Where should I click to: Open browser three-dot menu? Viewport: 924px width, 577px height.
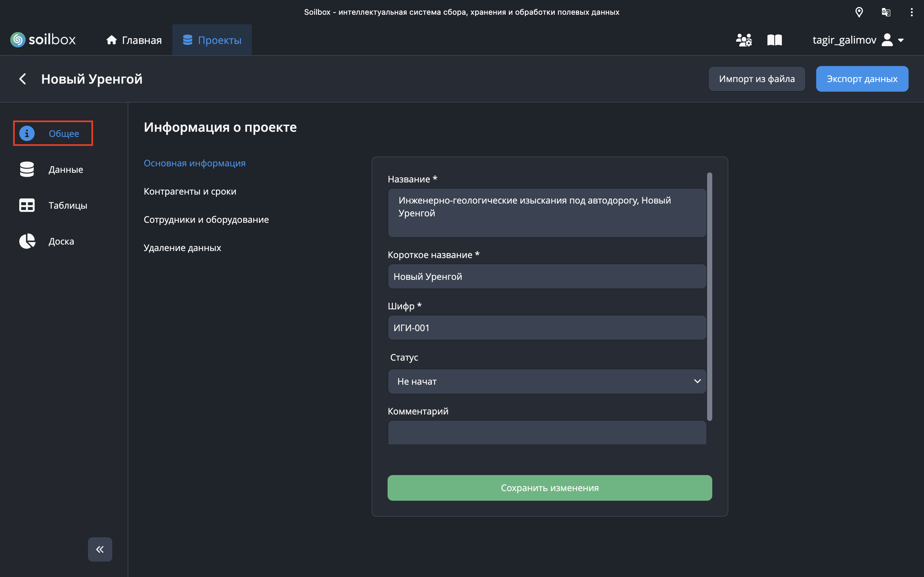[x=911, y=12]
